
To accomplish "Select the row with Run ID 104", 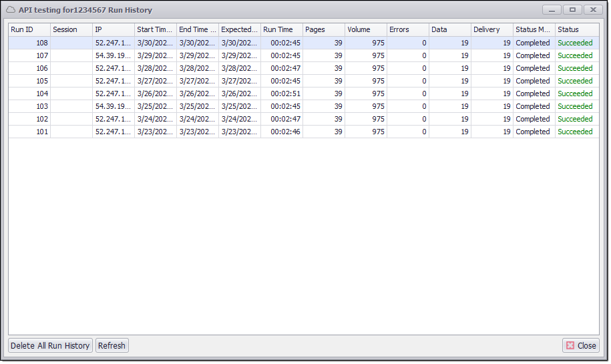I will pyautogui.click(x=29, y=94).
